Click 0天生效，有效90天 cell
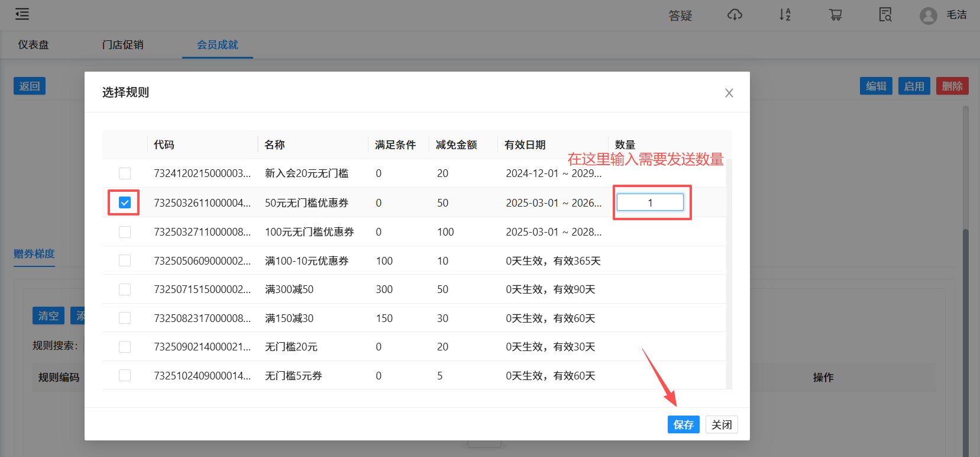 pos(550,289)
